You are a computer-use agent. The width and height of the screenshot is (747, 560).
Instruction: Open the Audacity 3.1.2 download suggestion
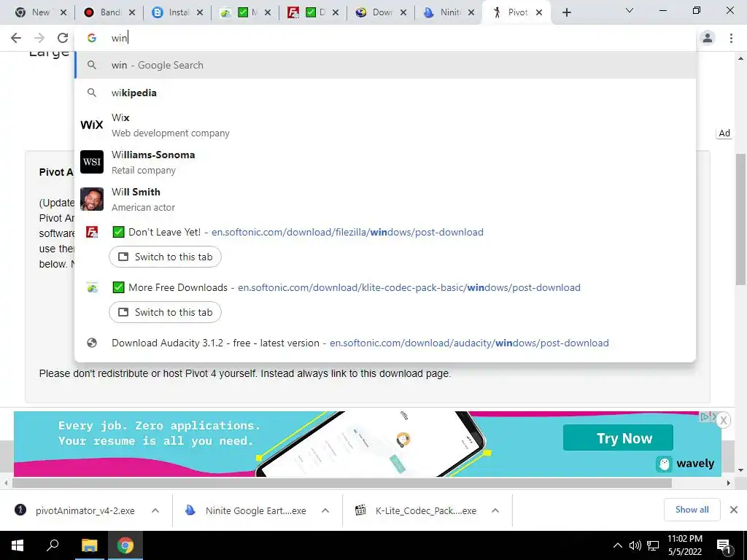[385, 343]
